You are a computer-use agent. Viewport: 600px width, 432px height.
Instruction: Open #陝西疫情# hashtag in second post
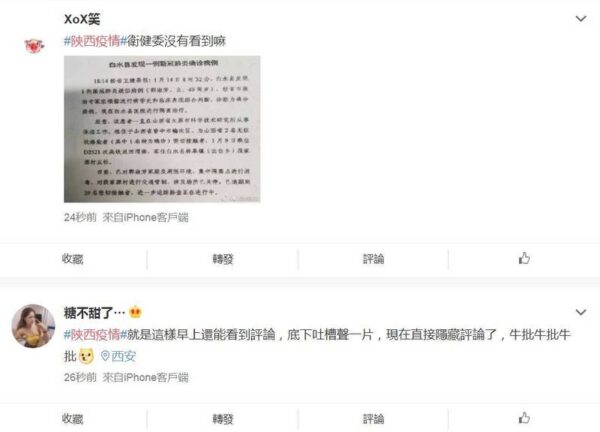[95, 335]
